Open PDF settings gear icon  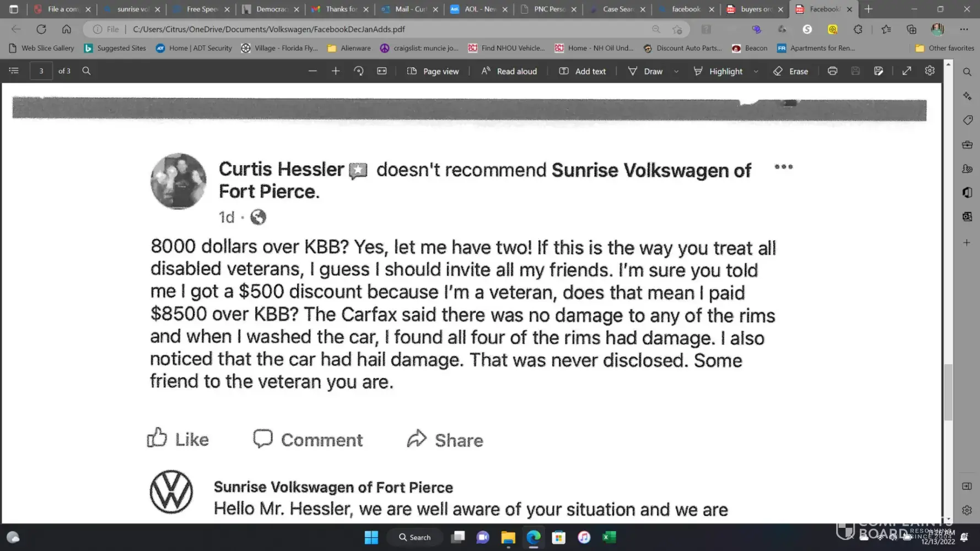(x=930, y=71)
